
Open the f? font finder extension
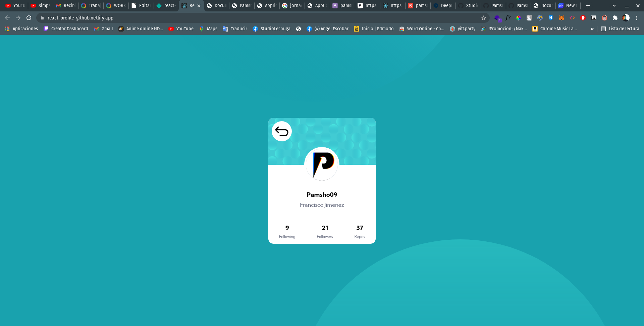pyautogui.click(x=508, y=18)
